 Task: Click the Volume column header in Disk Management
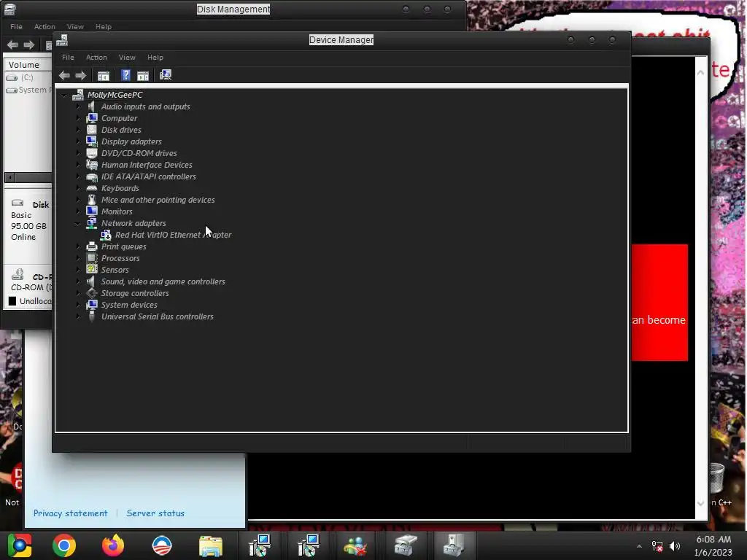coord(28,65)
